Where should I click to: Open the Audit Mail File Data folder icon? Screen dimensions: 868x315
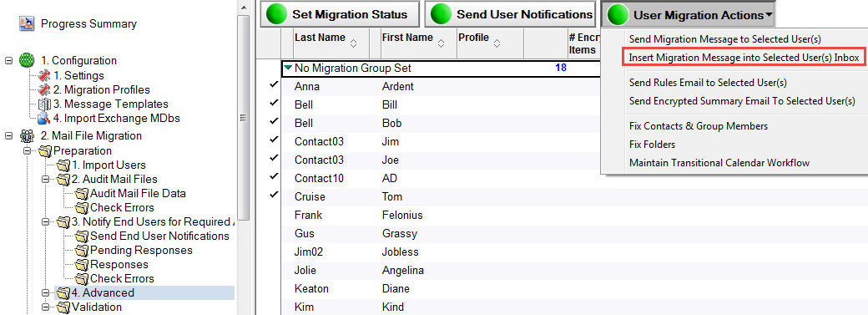pyautogui.click(x=82, y=194)
